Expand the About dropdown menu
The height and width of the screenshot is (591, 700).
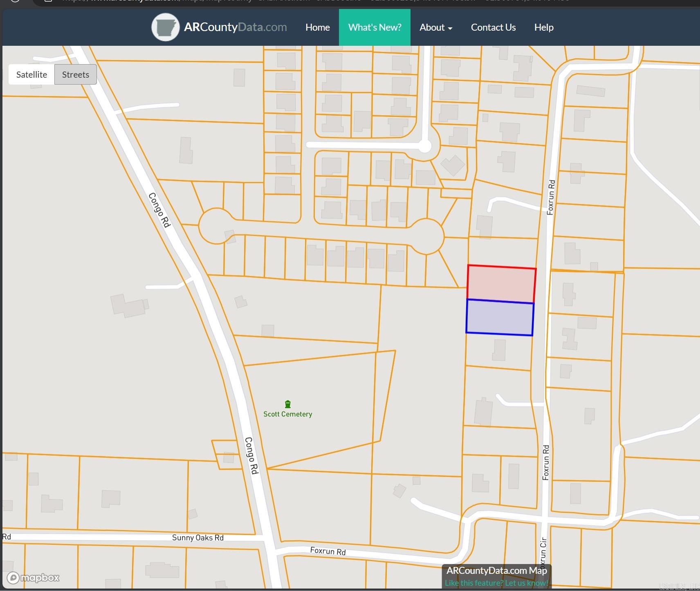[435, 27]
